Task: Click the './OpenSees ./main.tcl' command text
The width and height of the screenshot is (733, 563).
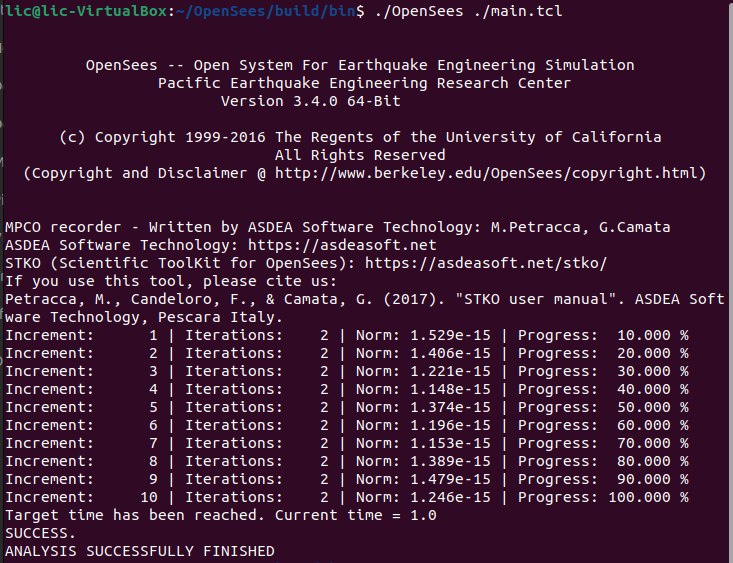Action: [468, 11]
